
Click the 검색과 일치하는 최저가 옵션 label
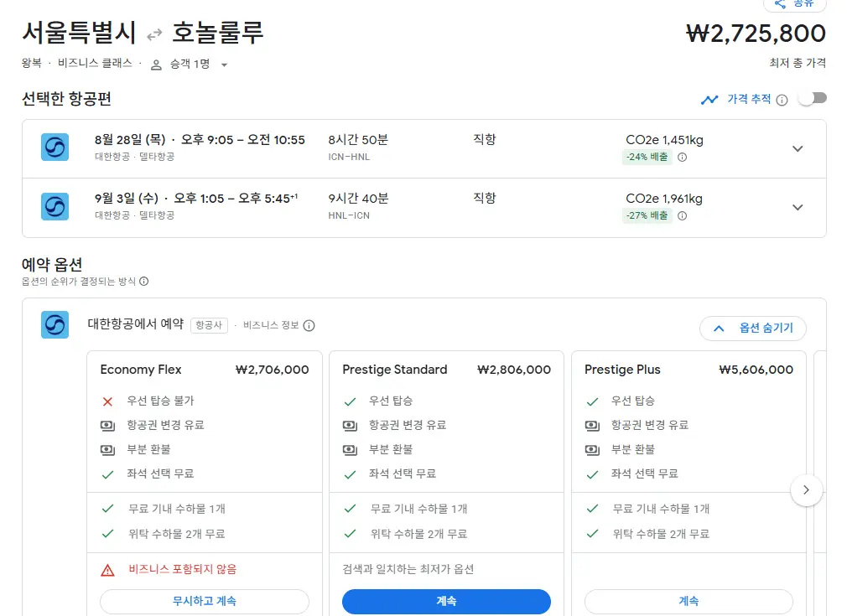tap(408, 569)
